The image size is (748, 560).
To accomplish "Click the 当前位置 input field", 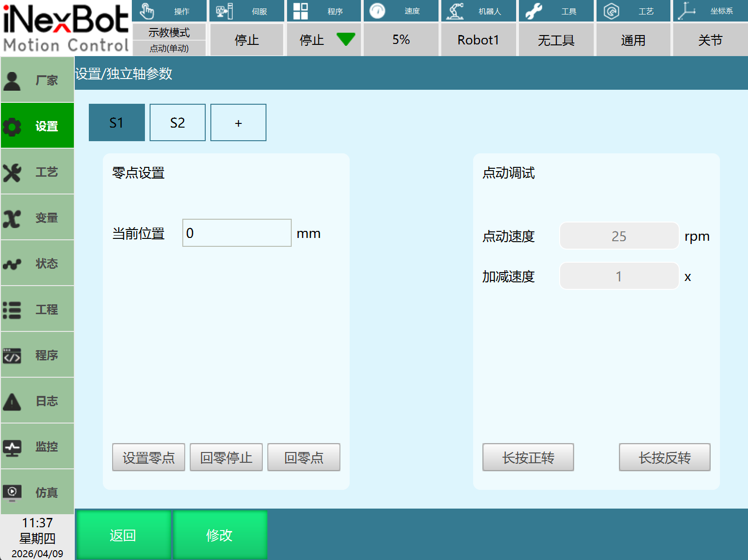I will (x=237, y=233).
